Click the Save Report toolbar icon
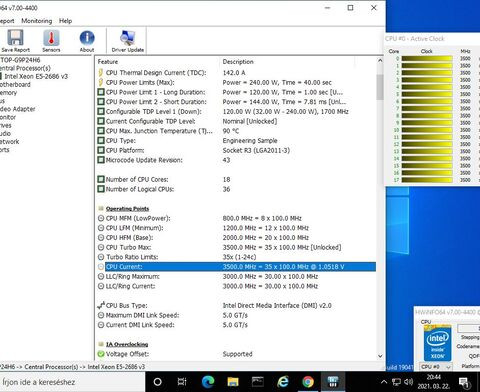 [x=15, y=41]
